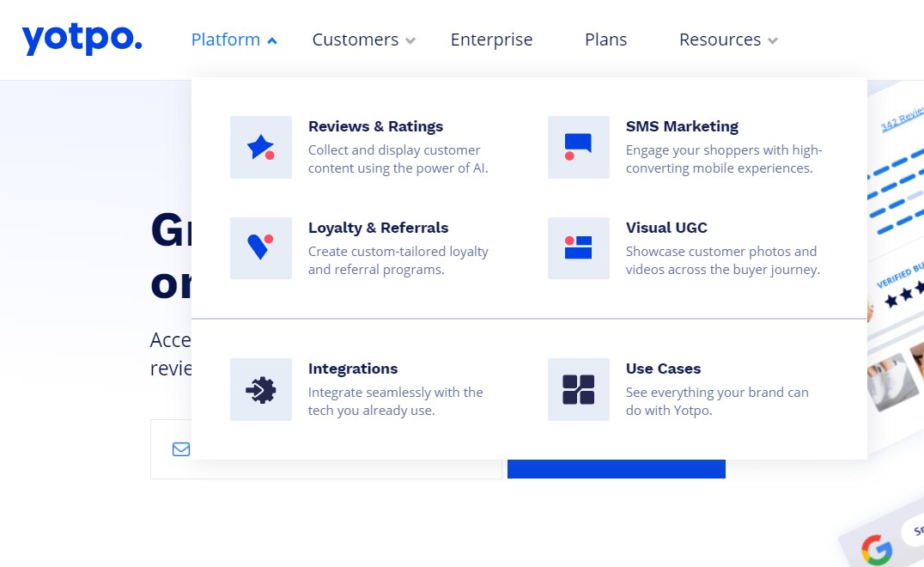Image resolution: width=924 pixels, height=567 pixels.
Task: Click the Loyalty & Referrals heart icon
Action: click(x=260, y=248)
